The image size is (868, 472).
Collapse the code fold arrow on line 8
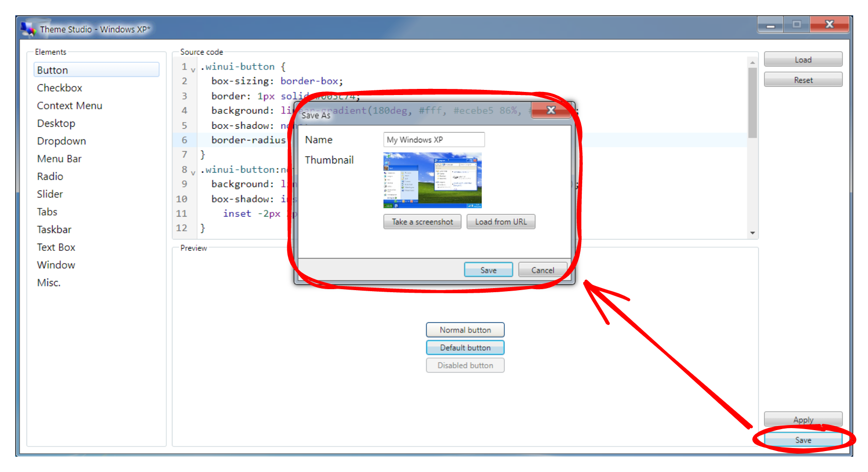[x=193, y=172]
